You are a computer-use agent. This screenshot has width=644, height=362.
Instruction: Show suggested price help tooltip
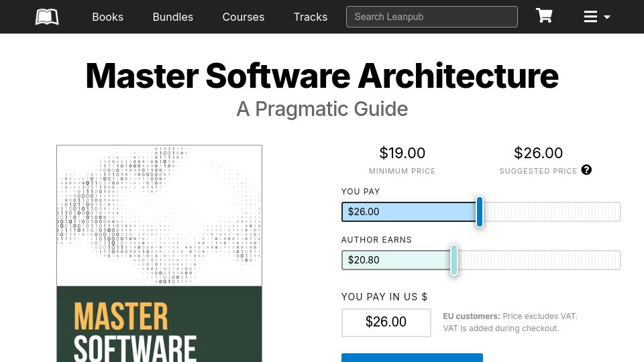point(586,170)
